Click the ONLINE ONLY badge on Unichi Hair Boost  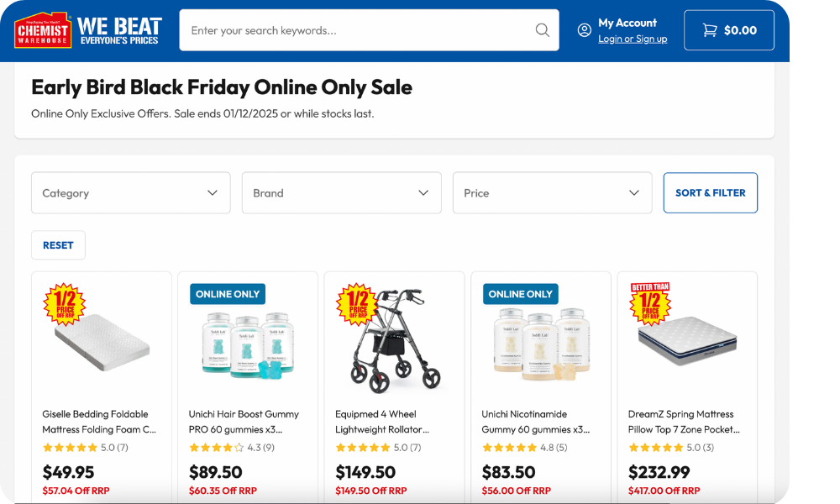pyautogui.click(x=227, y=294)
